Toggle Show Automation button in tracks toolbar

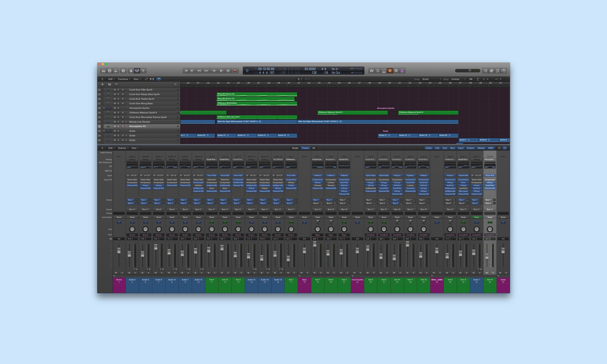pyautogui.click(x=146, y=79)
